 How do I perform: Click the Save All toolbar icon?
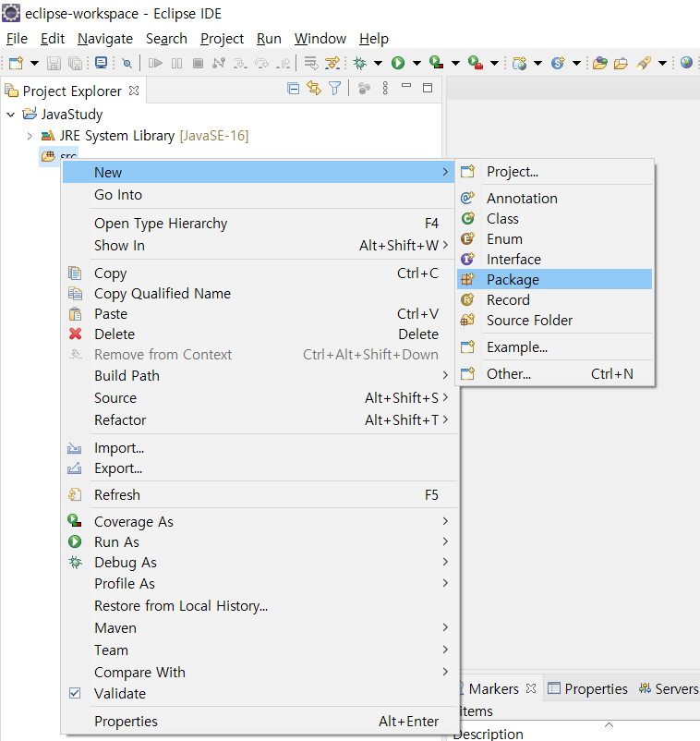click(x=75, y=63)
